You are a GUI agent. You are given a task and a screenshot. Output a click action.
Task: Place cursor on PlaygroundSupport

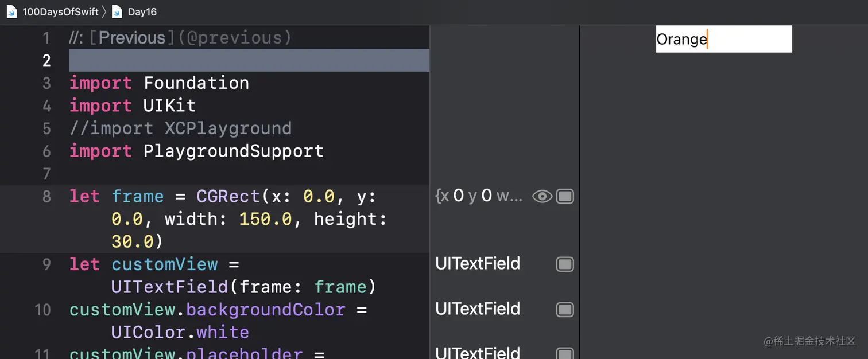[233, 151]
